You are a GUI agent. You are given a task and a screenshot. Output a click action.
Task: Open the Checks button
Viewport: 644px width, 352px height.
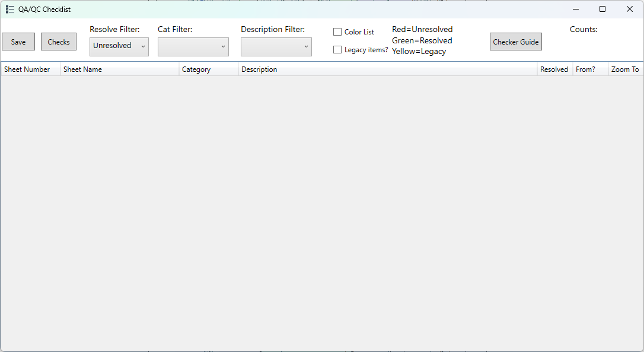tap(59, 42)
